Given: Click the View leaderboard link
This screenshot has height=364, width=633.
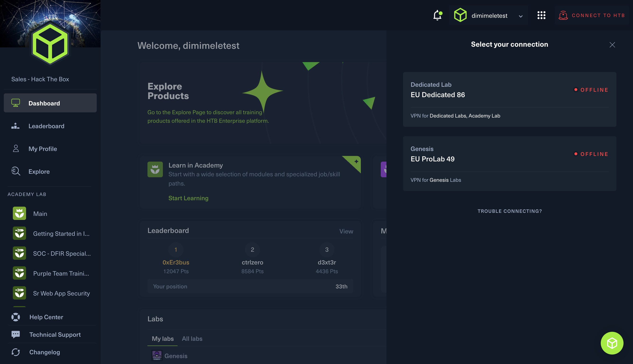Looking at the screenshot, I should pos(346,231).
